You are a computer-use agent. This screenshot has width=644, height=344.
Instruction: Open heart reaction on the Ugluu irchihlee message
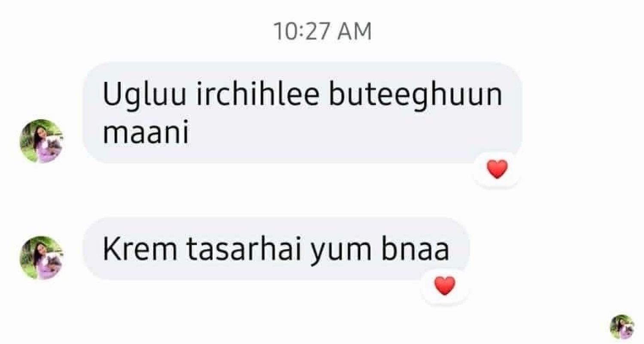click(497, 169)
